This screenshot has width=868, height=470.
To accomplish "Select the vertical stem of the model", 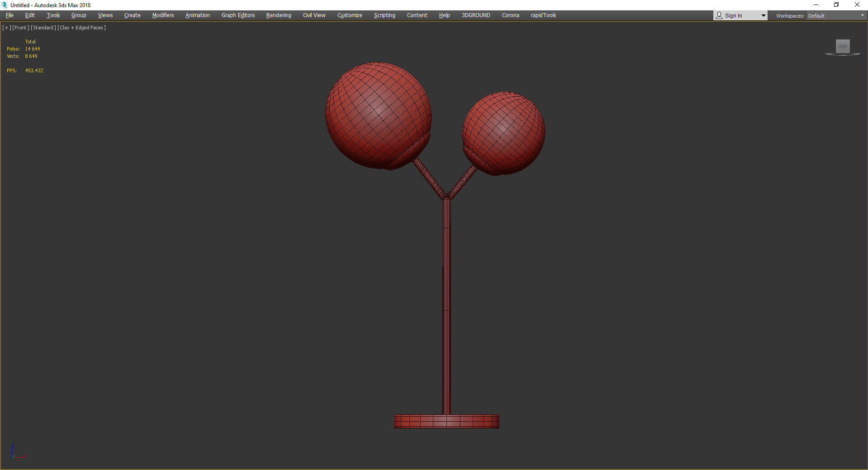I will (446, 307).
